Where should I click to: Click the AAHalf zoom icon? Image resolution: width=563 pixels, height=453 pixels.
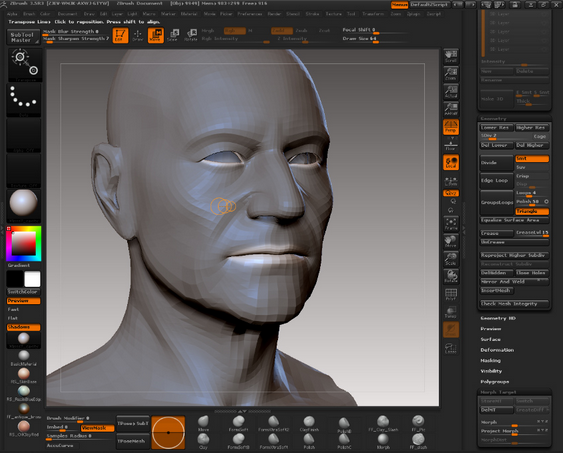pyautogui.click(x=451, y=109)
